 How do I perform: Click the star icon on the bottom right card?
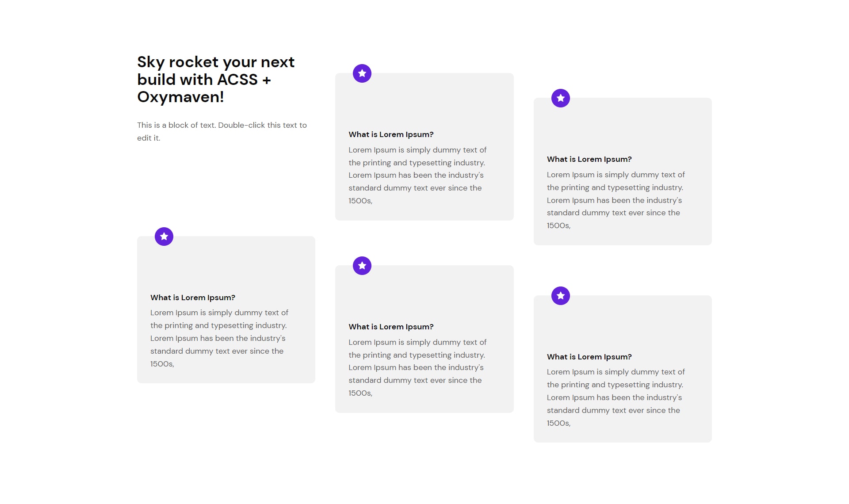pyautogui.click(x=560, y=296)
